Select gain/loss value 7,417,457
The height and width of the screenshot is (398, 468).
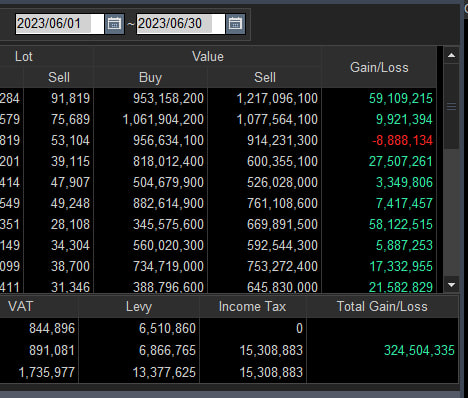pyautogui.click(x=404, y=203)
